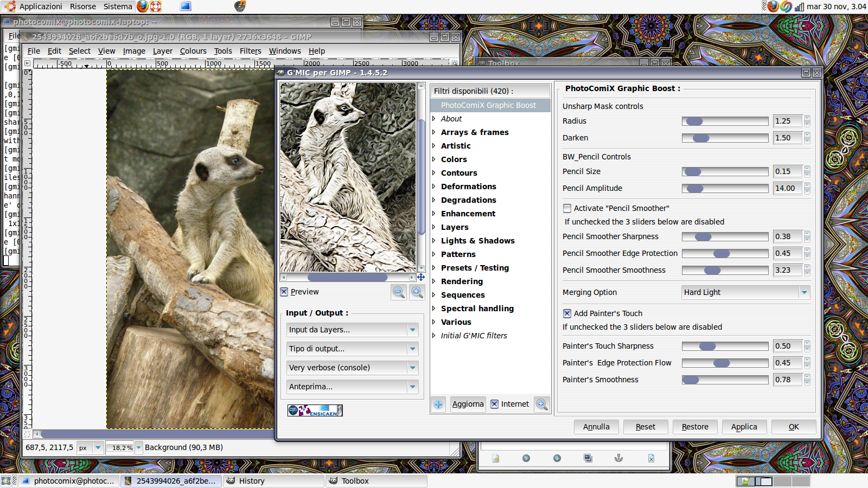
Task: Click the Applica button
Action: coord(744,427)
